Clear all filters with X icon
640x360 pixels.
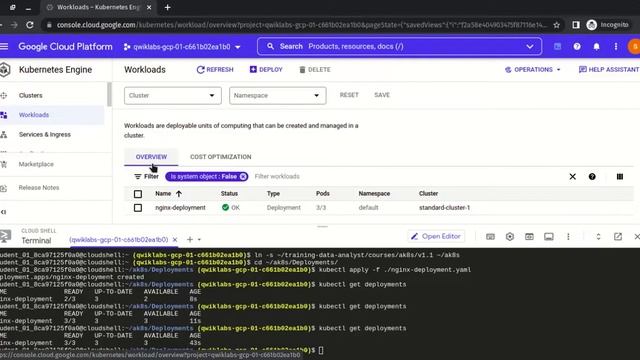(573, 176)
